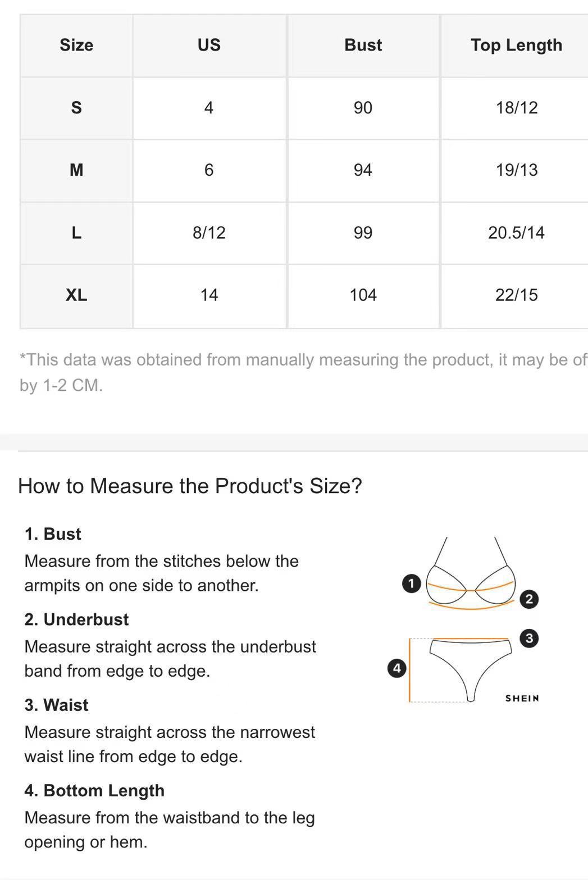Screen dimensions: 588x880
Task: Select the 104 bust measurement cell
Action: [363, 295]
